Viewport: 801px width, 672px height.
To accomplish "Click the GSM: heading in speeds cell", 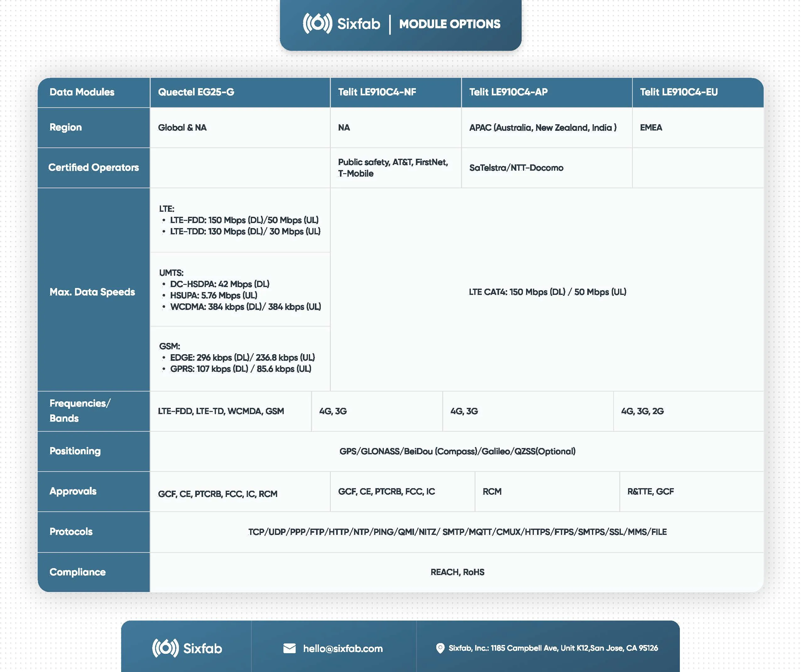I will (169, 346).
